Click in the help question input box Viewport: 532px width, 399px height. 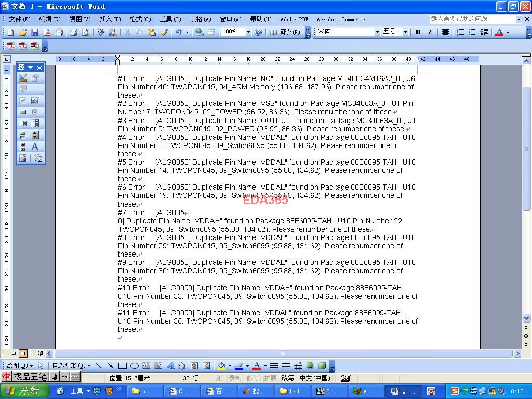(472, 19)
